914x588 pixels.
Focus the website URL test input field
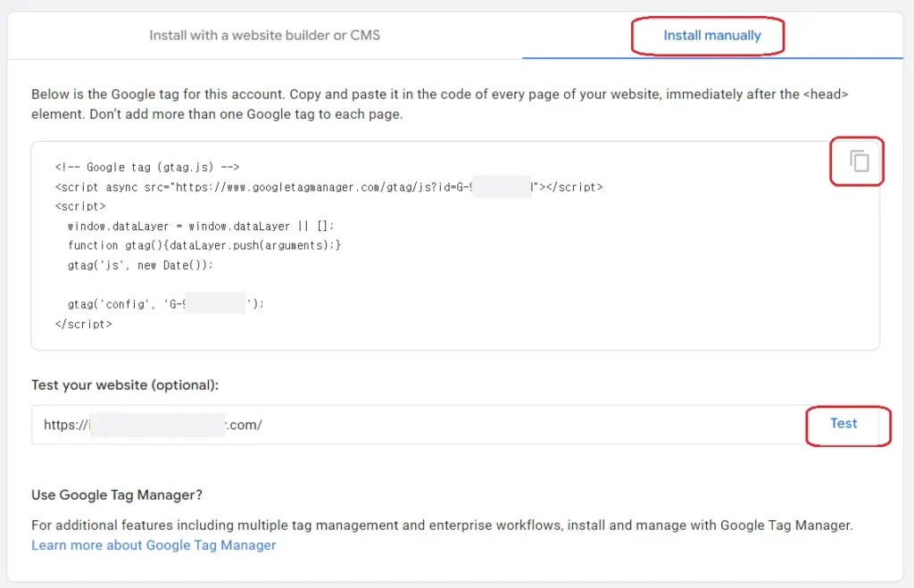click(x=417, y=425)
